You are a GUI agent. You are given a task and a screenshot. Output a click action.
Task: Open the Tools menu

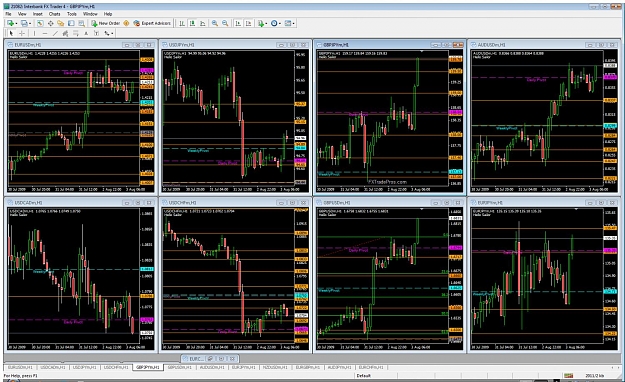[72, 14]
